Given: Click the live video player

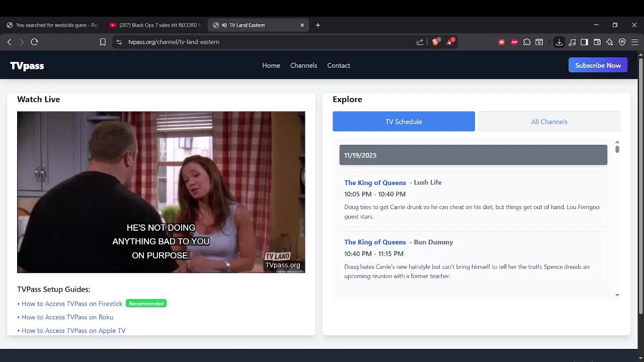Looking at the screenshot, I should pos(161,192).
